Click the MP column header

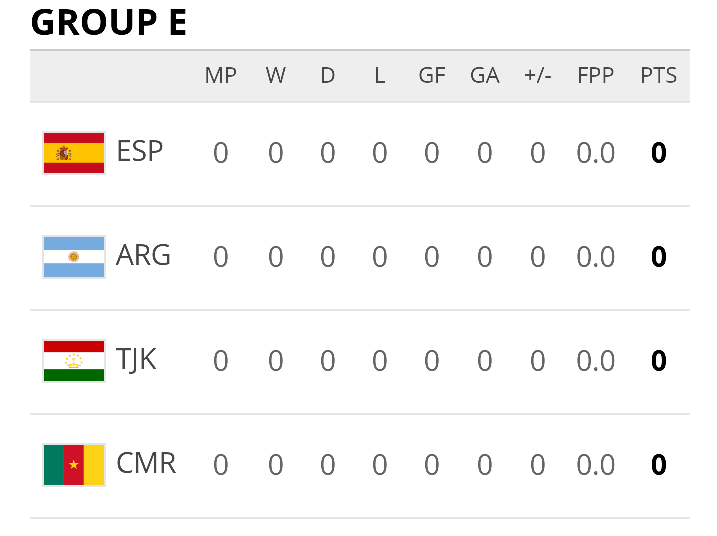pyautogui.click(x=220, y=75)
